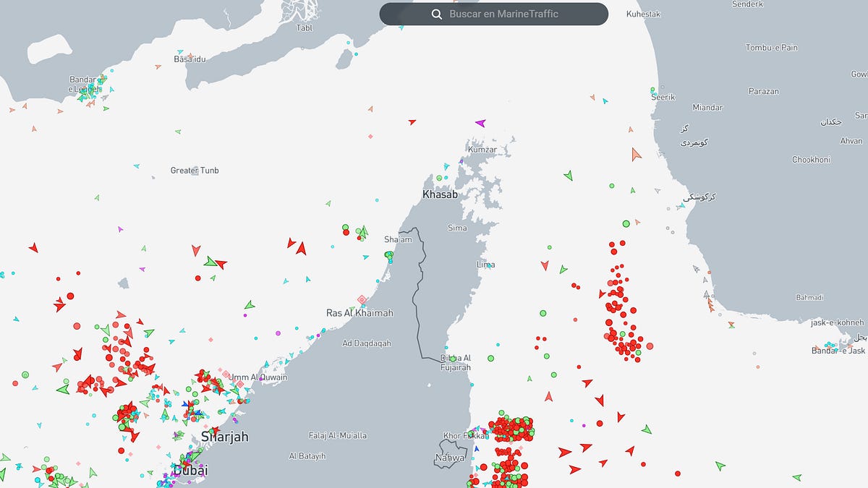The height and width of the screenshot is (488, 868).
Task: Click the pink diamond marker above Ras Al Khaimah
Action: [362, 299]
